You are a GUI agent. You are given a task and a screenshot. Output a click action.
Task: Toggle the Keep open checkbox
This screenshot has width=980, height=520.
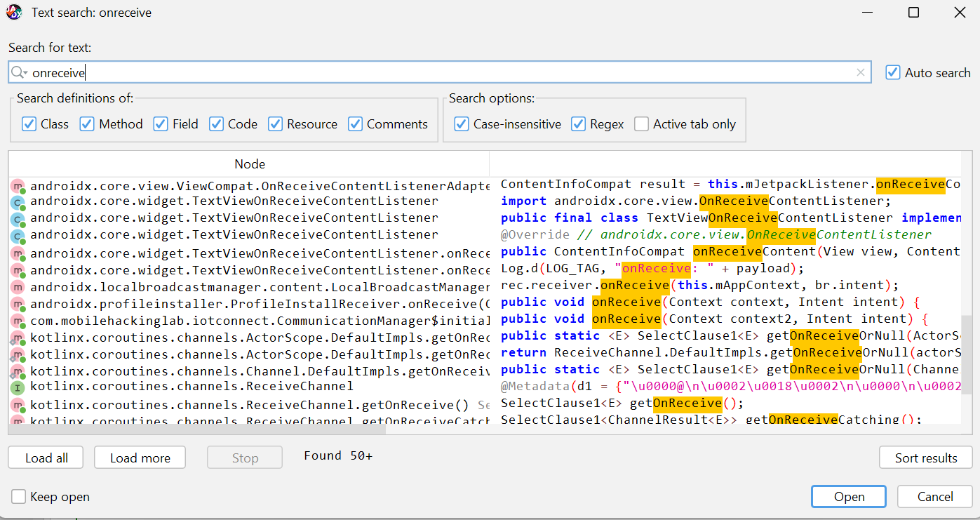click(18, 497)
